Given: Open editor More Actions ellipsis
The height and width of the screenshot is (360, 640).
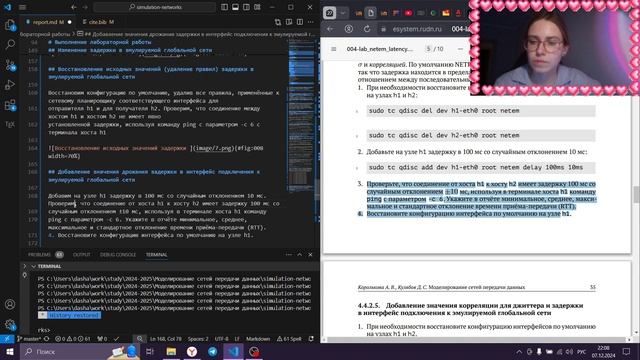Looking at the screenshot, I should coord(311,22).
